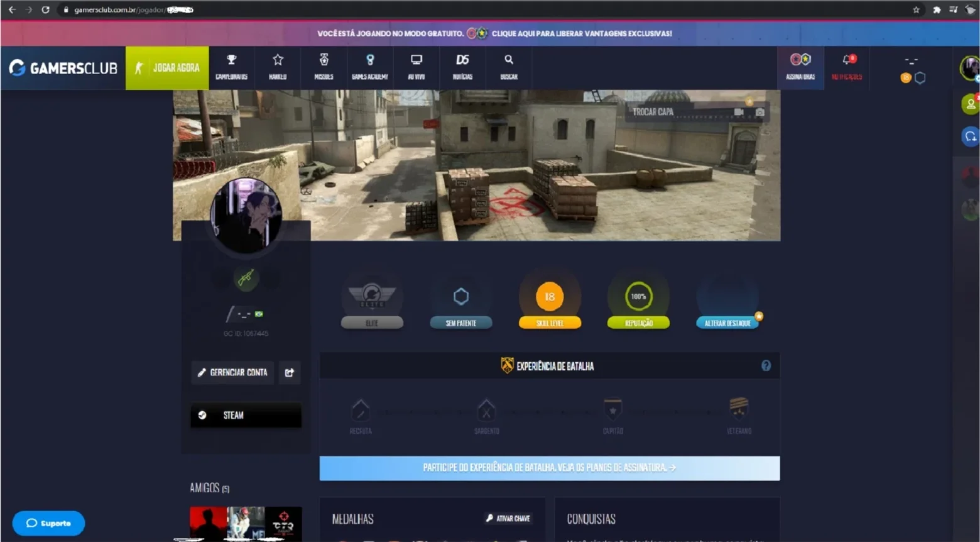
Task: Click the Capitão rank badge
Action: [x=612, y=410]
